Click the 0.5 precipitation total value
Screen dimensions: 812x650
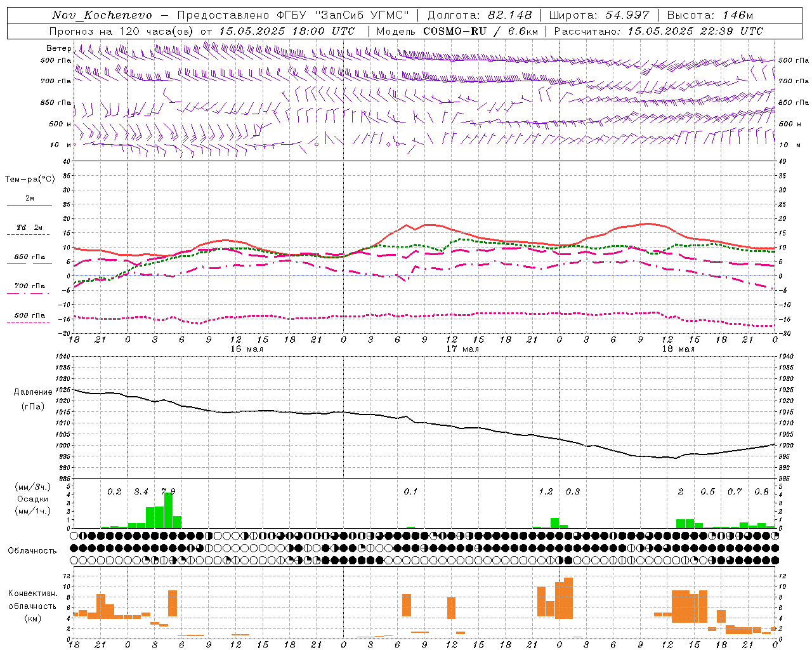tap(707, 492)
